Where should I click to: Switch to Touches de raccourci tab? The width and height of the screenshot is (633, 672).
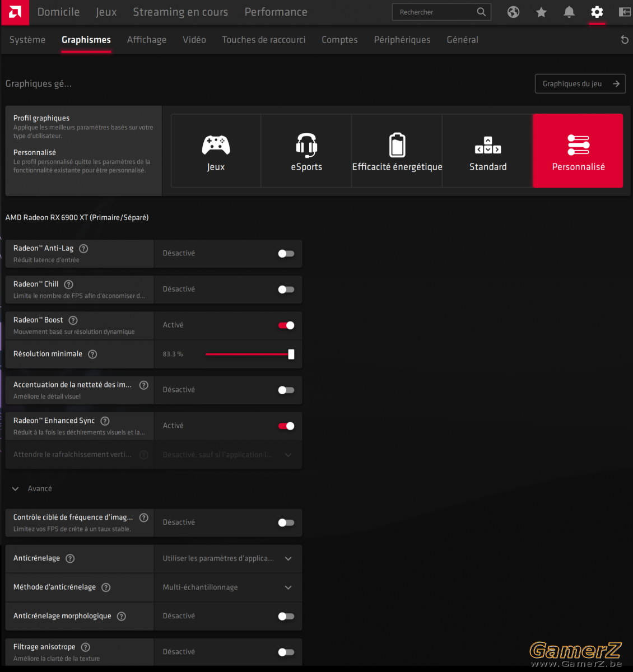[264, 40]
